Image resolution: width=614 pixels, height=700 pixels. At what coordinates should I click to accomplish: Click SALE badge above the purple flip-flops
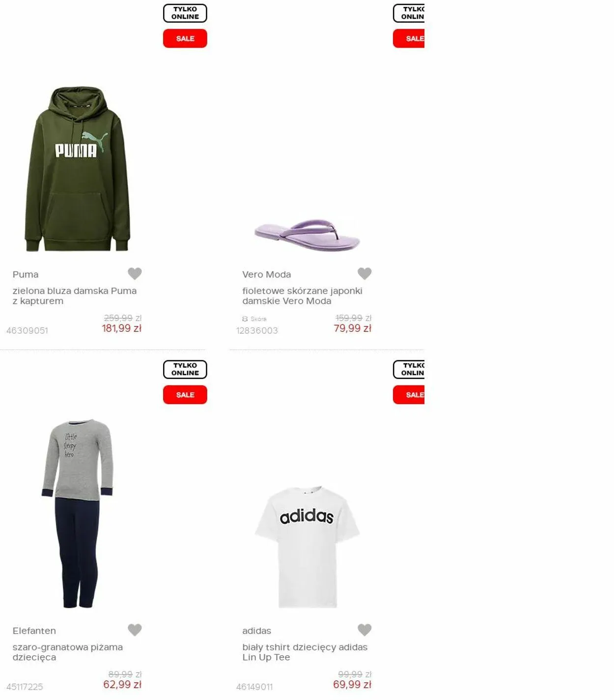409,38
